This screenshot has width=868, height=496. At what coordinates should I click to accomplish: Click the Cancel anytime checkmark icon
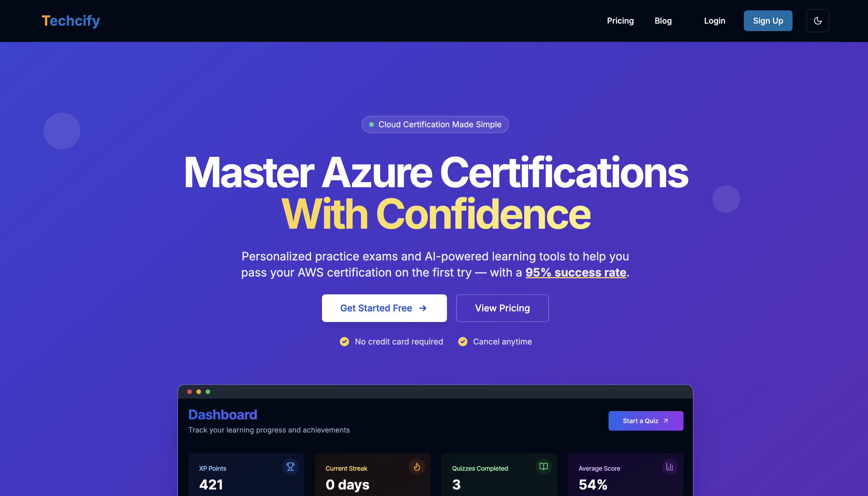point(463,341)
